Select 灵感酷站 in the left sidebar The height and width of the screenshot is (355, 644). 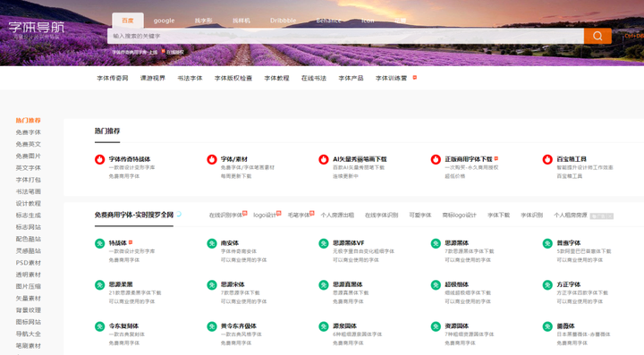[29, 250]
